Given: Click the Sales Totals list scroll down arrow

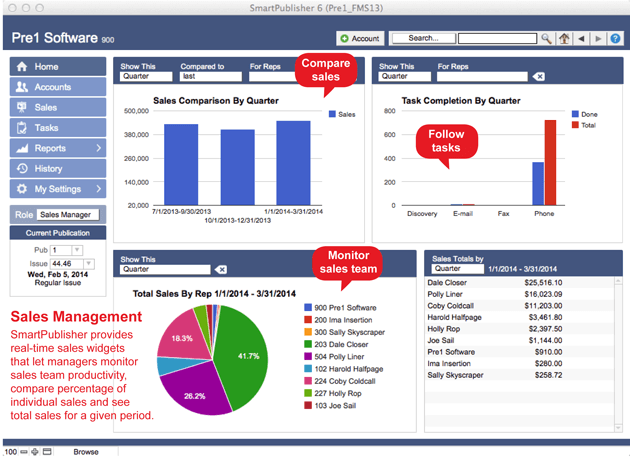Looking at the screenshot, I should (x=618, y=428).
